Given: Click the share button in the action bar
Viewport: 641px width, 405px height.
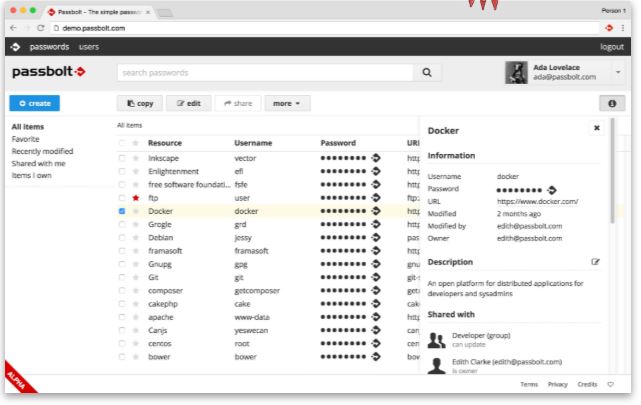Looking at the screenshot, I should (x=238, y=103).
